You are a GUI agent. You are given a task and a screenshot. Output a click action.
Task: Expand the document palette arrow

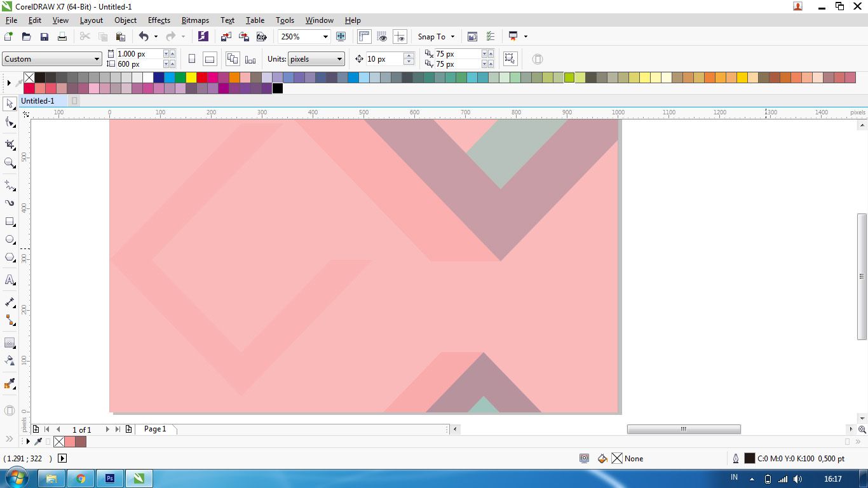click(28, 442)
